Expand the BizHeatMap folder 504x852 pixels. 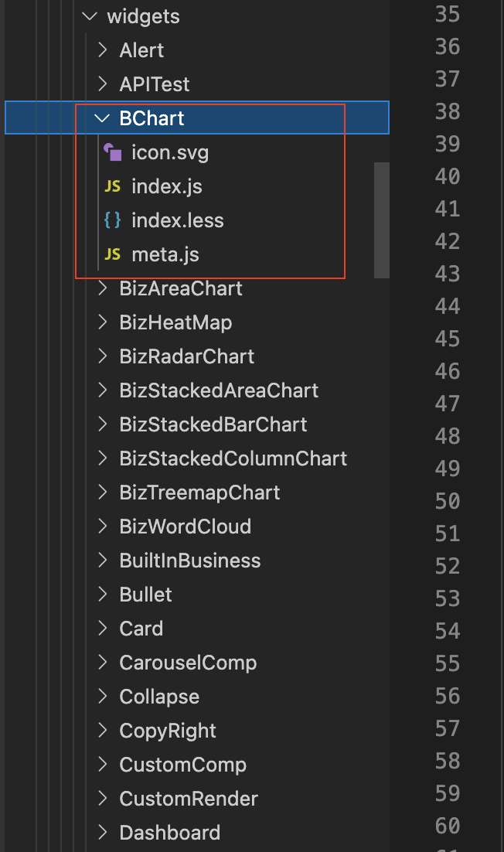tap(175, 322)
